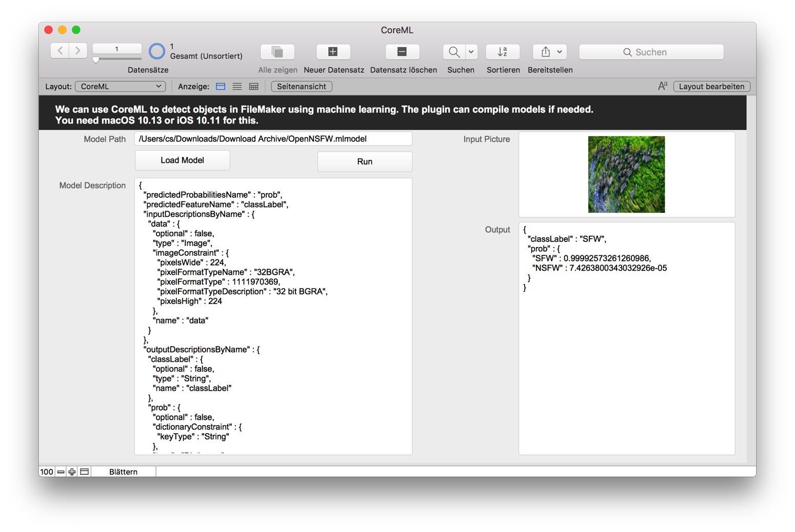
Task: Go to next record arrow
Action: 78,51
